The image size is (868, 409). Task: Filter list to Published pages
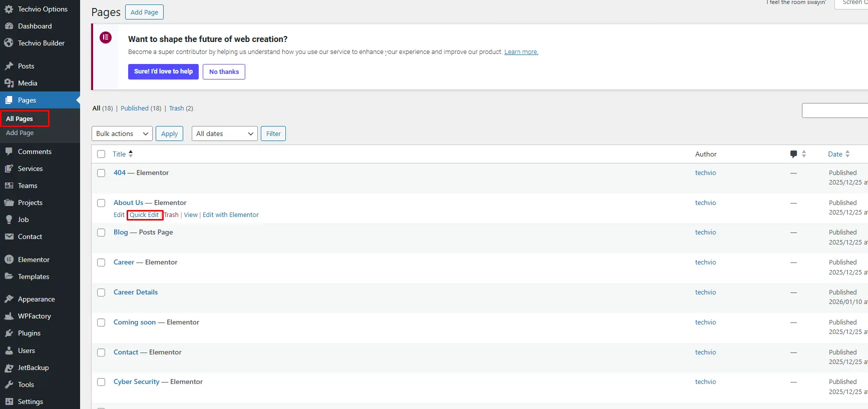point(135,108)
